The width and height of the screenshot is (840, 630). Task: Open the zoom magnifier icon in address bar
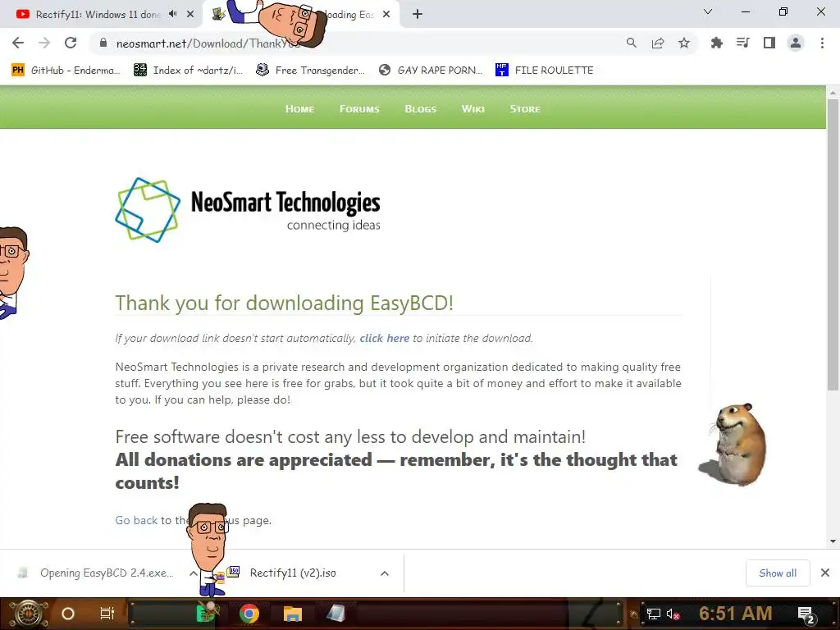pos(631,43)
